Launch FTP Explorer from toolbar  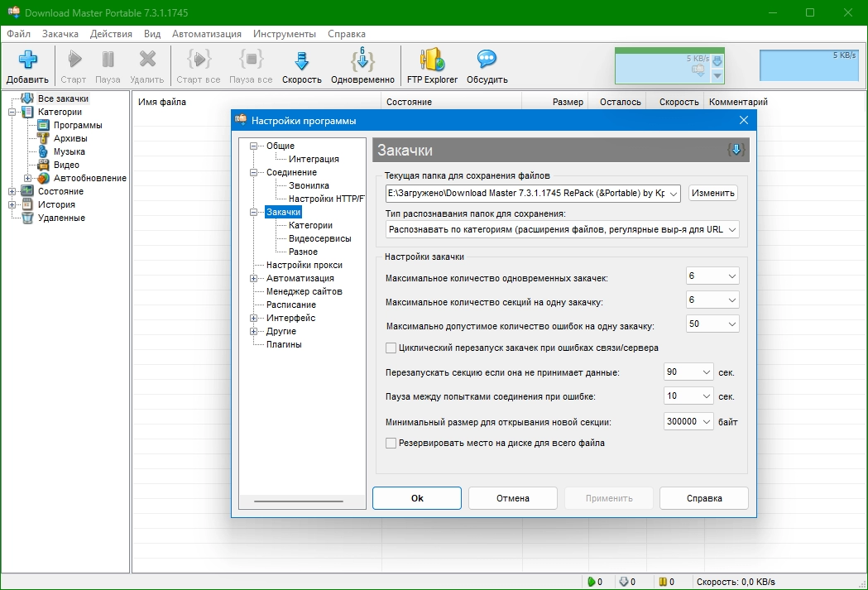coord(432,60)
